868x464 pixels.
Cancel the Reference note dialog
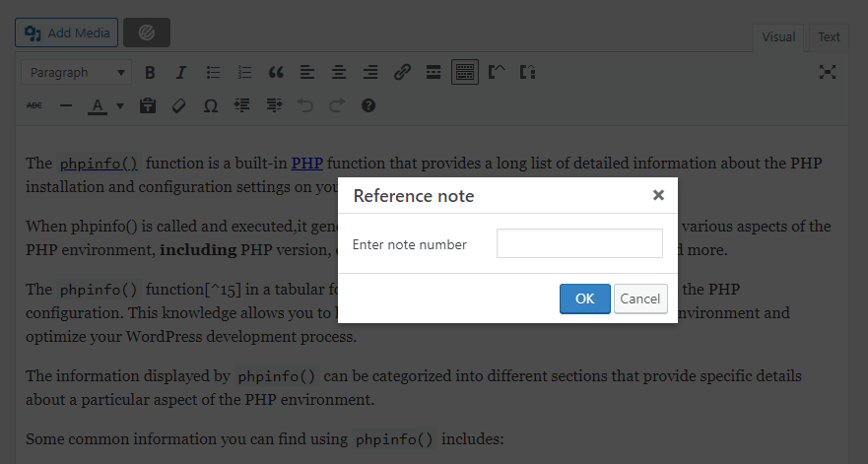640,298
